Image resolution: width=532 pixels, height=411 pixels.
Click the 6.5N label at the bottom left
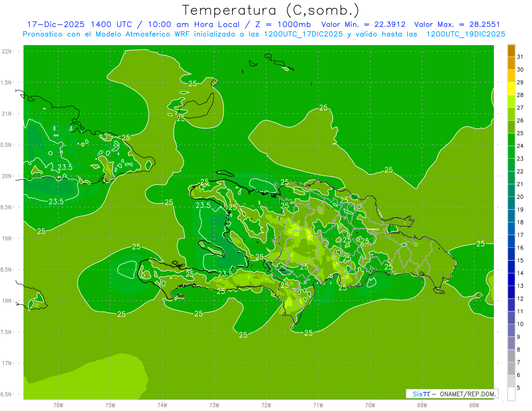coord(7,394)
